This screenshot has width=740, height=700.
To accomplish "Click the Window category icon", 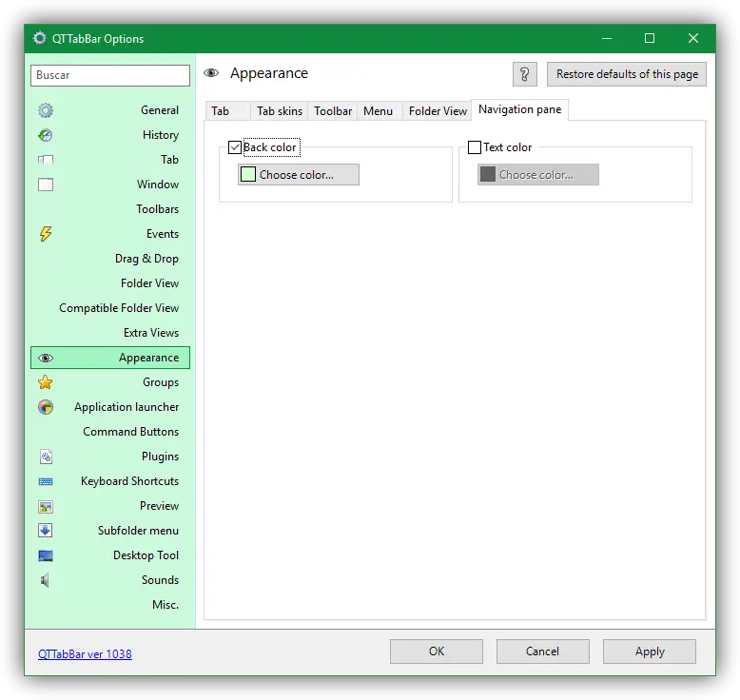I will coord(46,185).
